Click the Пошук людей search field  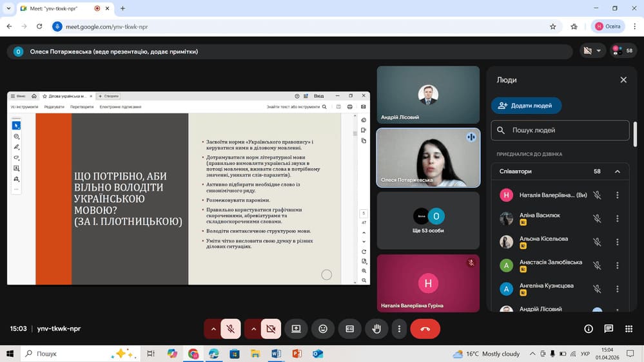point(560,130)
